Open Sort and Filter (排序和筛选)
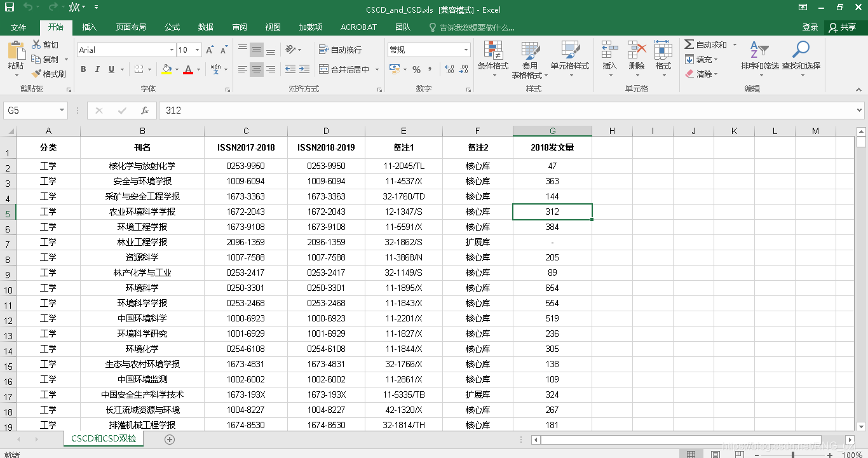Screen dimensions: 868x458 [759, 58]
